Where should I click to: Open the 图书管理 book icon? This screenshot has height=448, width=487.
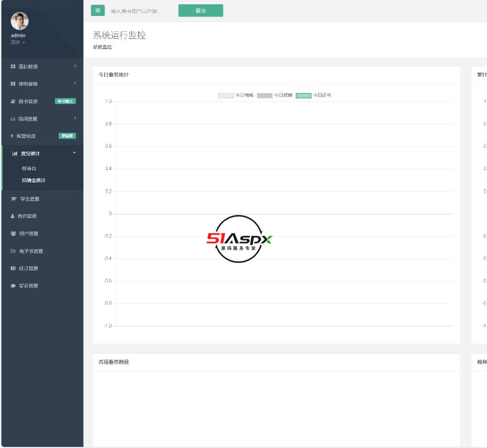click(13, 101)
